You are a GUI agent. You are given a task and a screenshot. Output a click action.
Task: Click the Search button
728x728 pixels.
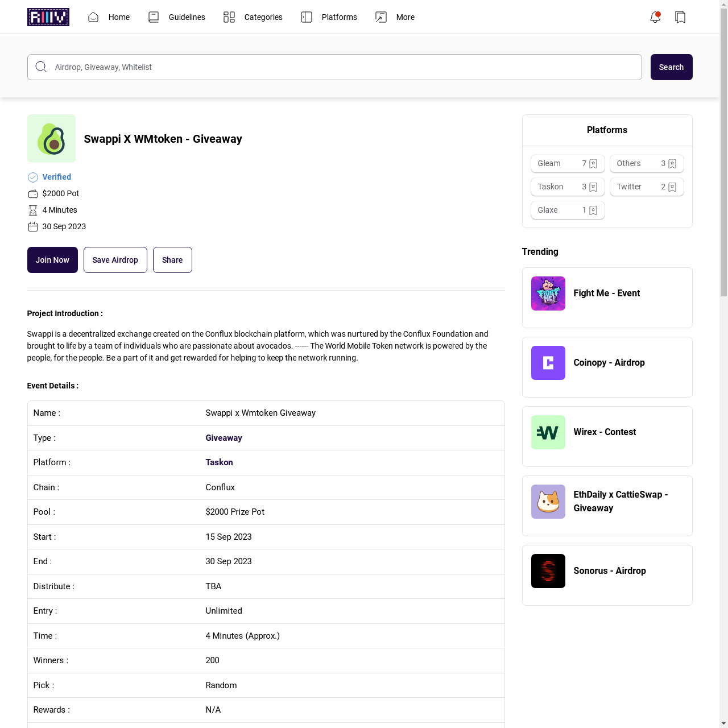[x=671, y=67]
